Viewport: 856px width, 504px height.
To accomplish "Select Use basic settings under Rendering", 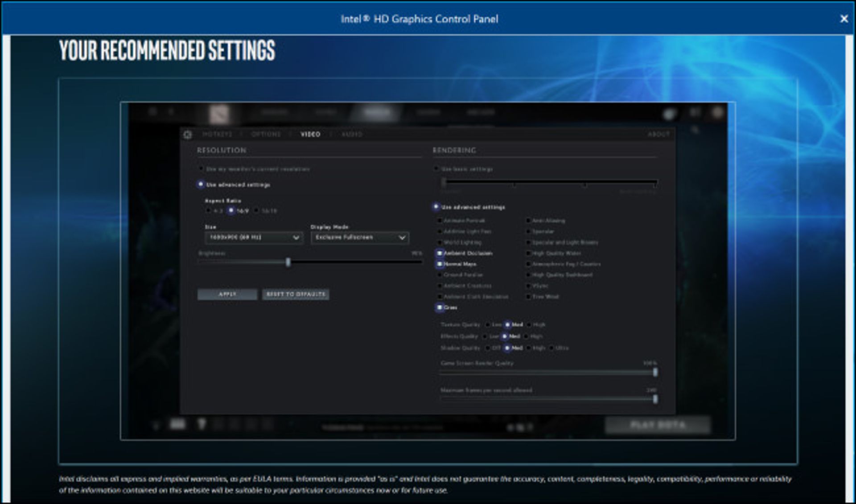I will click(436, 169).
